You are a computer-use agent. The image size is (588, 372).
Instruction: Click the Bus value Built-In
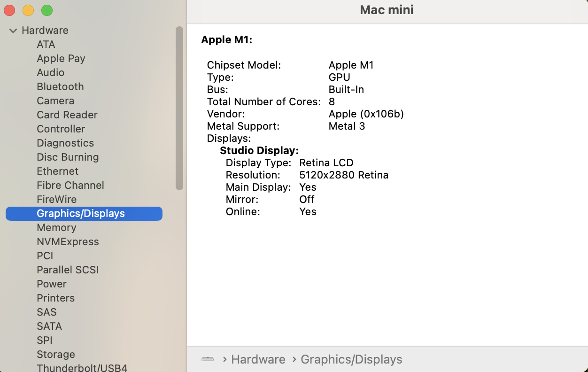[x=347, y=89]
